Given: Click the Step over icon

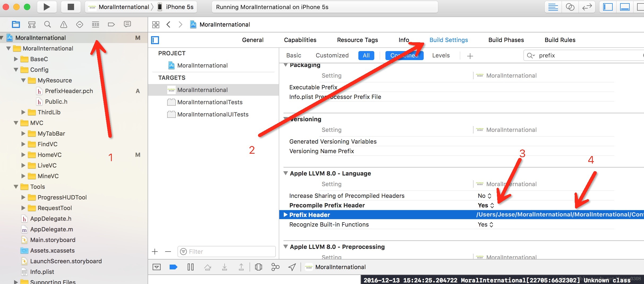Looking at the screenshot, I should (208, 267).
